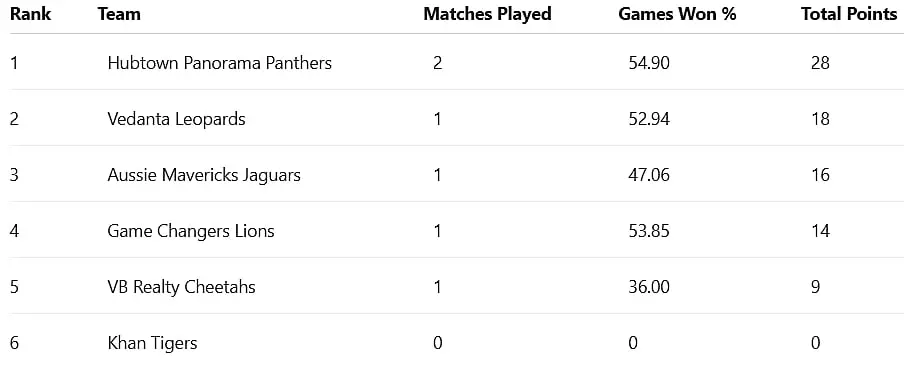Select the 53.85 percentage for Lions
Screen dimensions: 904x367
[649, 231]
